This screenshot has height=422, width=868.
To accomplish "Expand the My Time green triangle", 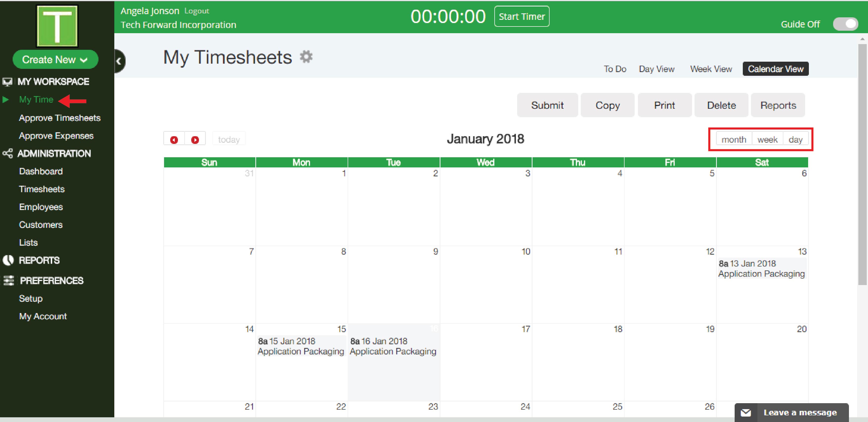I will tap(5, 100).
